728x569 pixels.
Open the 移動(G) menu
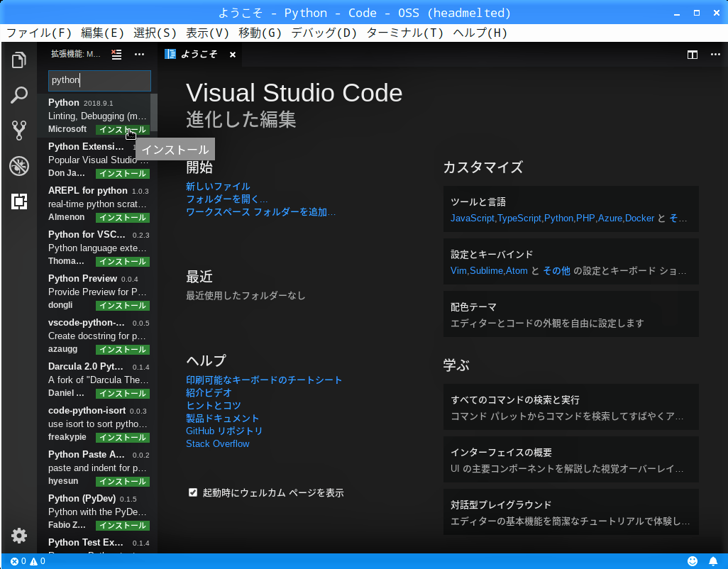click(260, 33)
